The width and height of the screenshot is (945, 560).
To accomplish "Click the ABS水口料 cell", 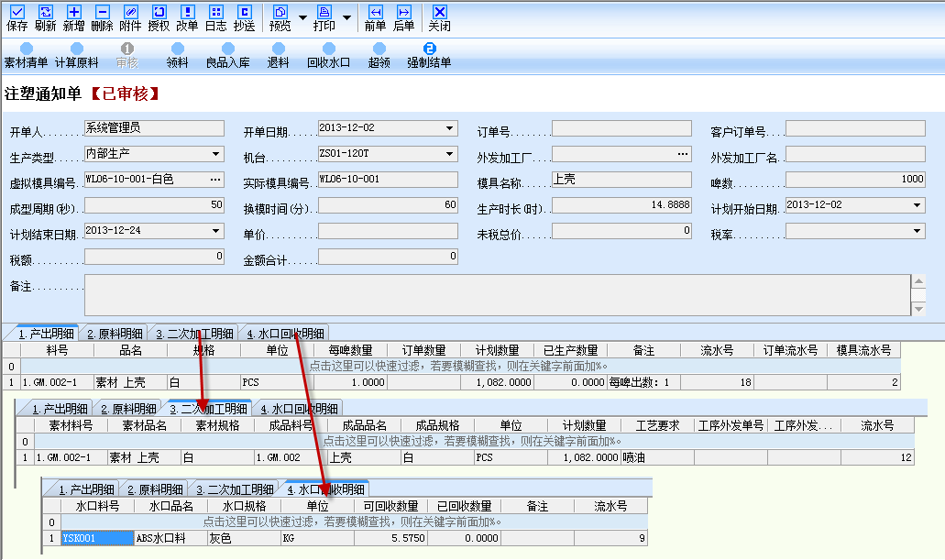I will (171, 538).
